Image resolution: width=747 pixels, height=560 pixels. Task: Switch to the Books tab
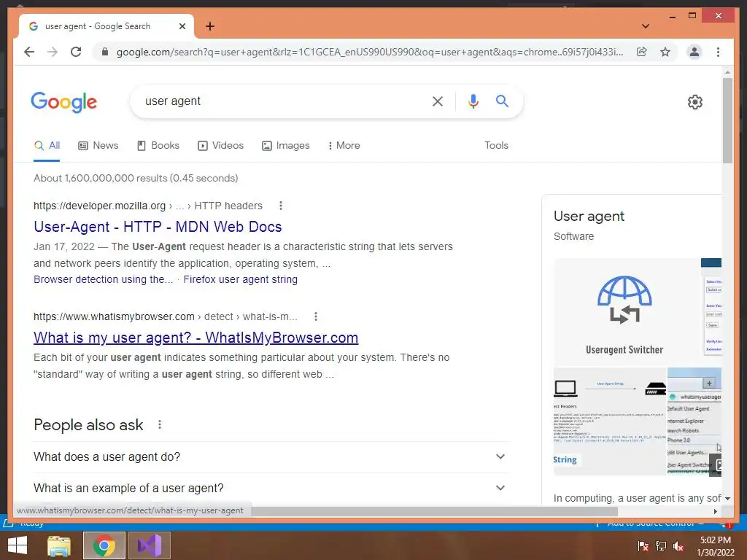click(x=158, y=146)
